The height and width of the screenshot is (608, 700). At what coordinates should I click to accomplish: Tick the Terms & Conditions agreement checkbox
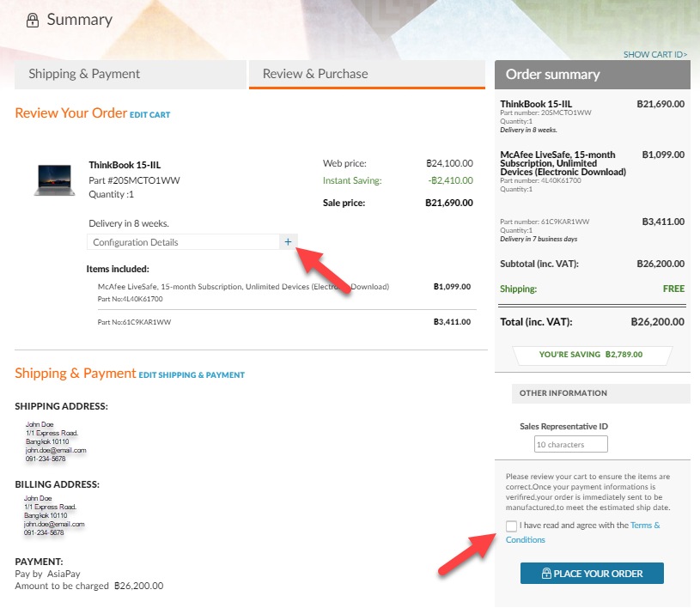click(x=511, y=526)
